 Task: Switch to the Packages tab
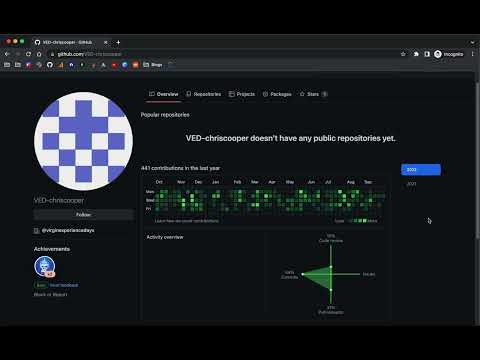pos(277,94)
